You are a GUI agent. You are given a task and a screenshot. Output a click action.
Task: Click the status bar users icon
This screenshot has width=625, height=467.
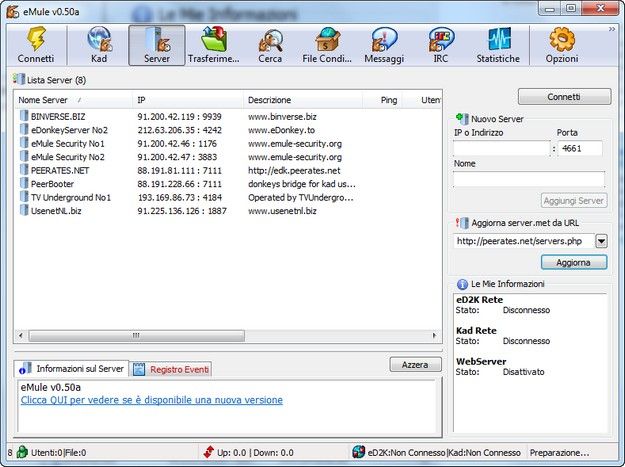point(22,452)
